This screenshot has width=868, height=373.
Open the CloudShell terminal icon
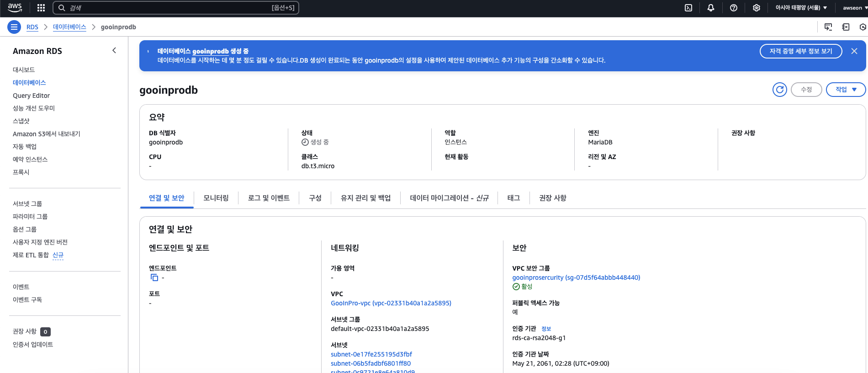coord(688,8)
